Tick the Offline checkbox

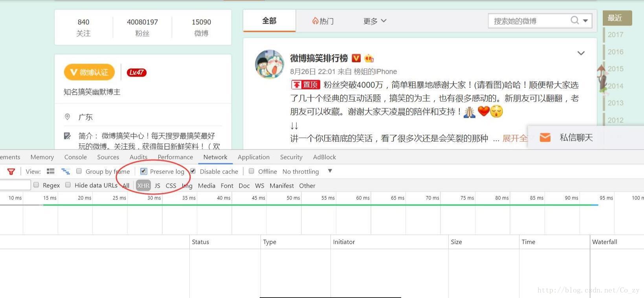point(251,171)
